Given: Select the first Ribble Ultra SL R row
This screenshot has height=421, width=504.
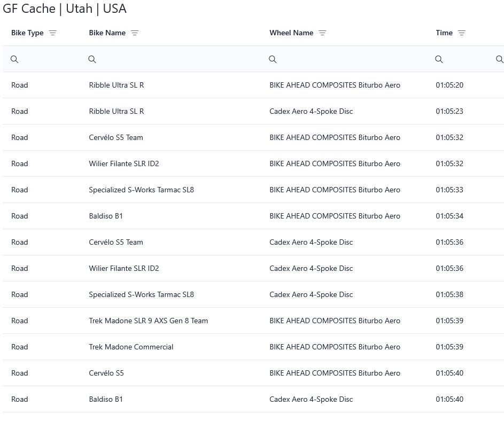Looking at the screenshot, I should (x=116, y=85).
